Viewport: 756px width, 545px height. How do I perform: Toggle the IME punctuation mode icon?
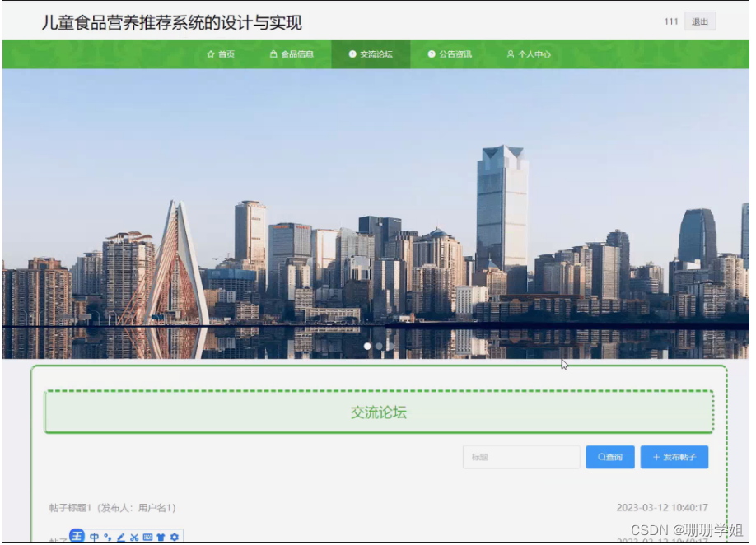coord(108,537)
